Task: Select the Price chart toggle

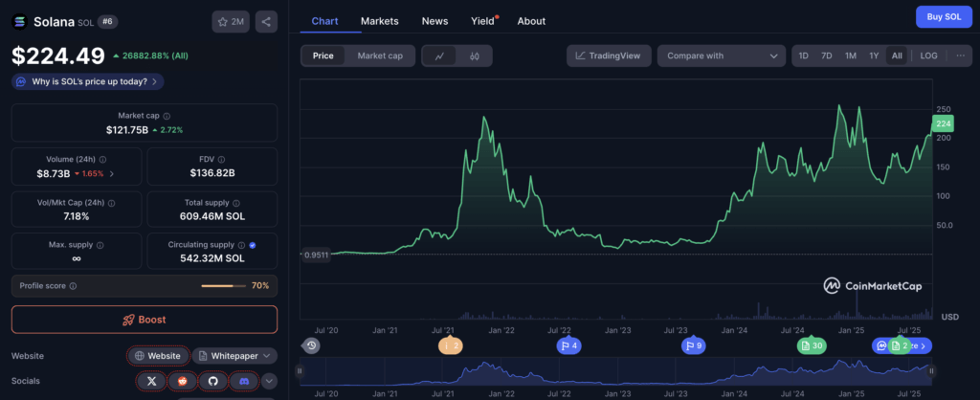Action: (x=323, y=56)
